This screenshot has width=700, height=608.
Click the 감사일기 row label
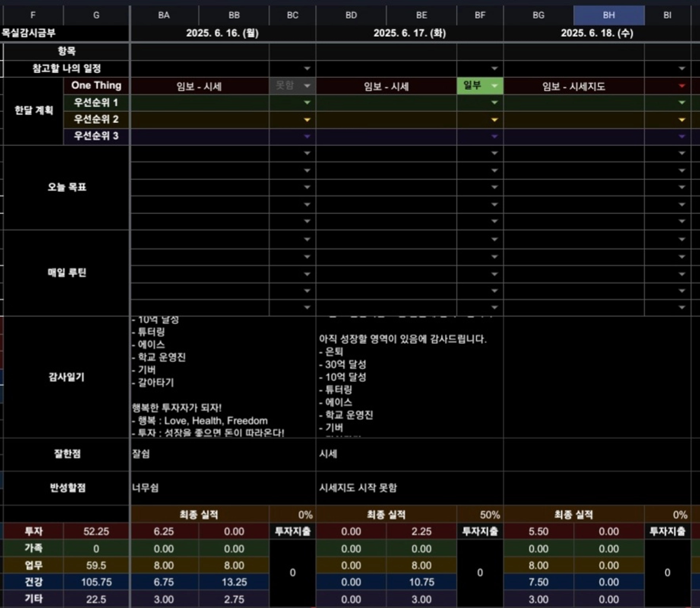67,377
